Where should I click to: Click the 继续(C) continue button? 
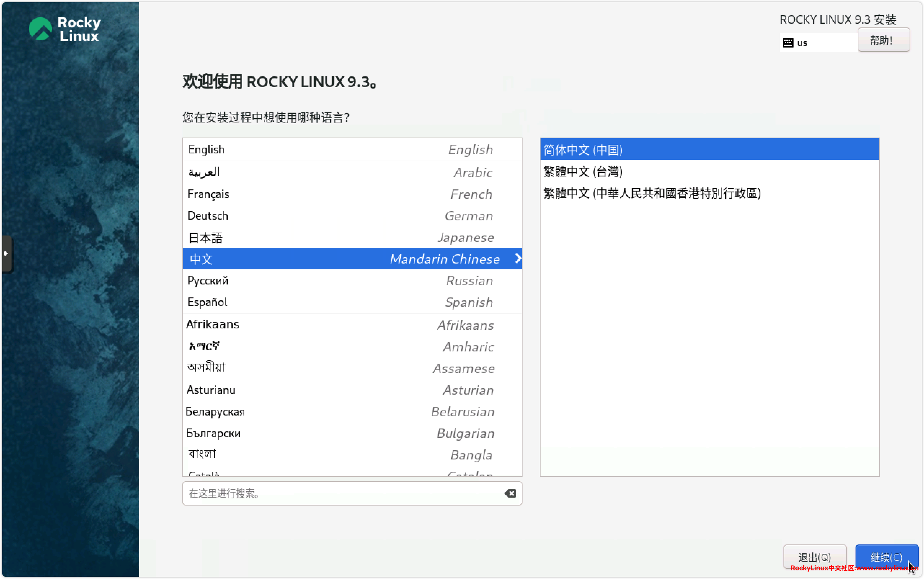point(886,557)
